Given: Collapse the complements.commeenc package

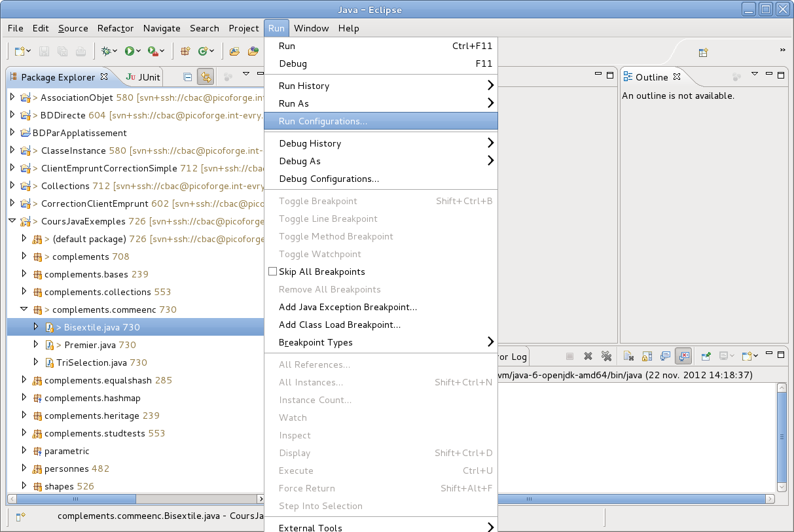Looking at the screenshot, I should point(24,310).
